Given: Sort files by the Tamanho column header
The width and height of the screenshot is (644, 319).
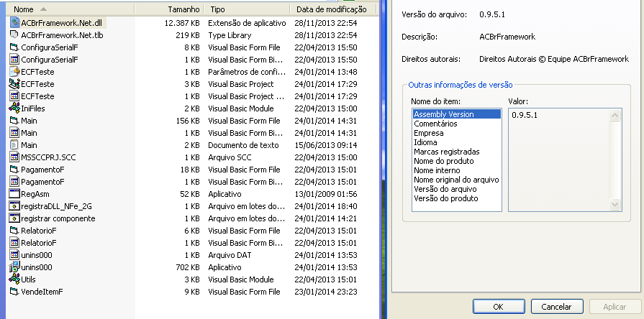Looking at the screenshot, I should point(169,9).
